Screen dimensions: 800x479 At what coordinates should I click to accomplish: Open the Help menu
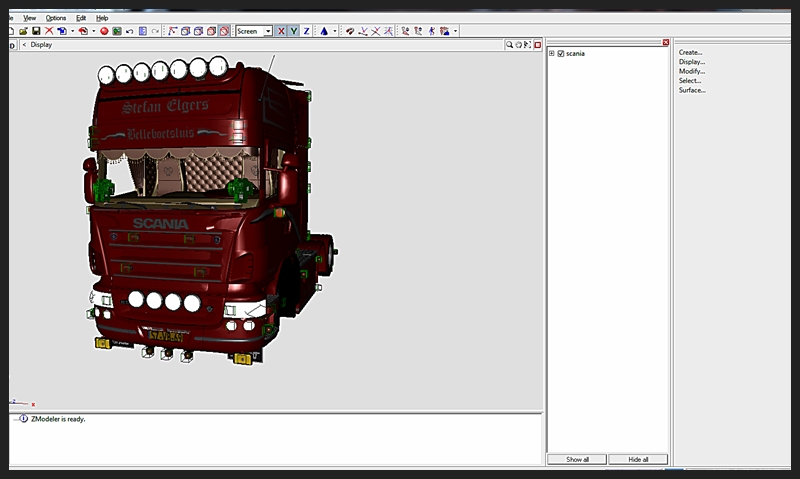click(102, 18)
